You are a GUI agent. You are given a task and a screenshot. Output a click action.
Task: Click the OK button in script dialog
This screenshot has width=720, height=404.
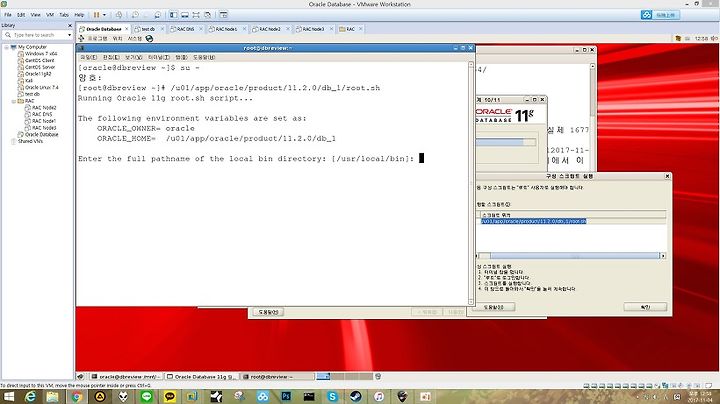[645, 307]
